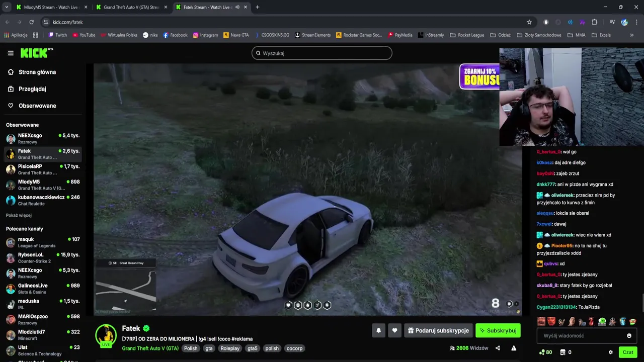The width and height of the screenshot is (644, 362).
Task: Click in the Wyszukaj search field
Action: point(322,53)
